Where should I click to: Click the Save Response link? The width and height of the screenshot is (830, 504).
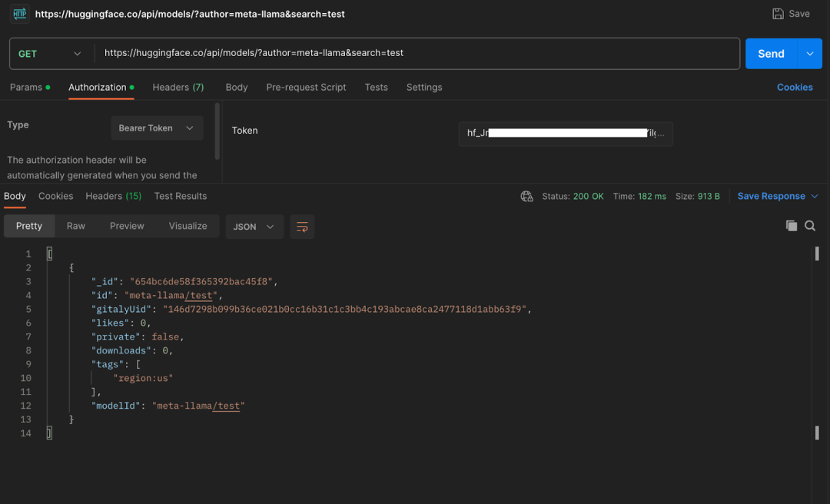[772, 197]
